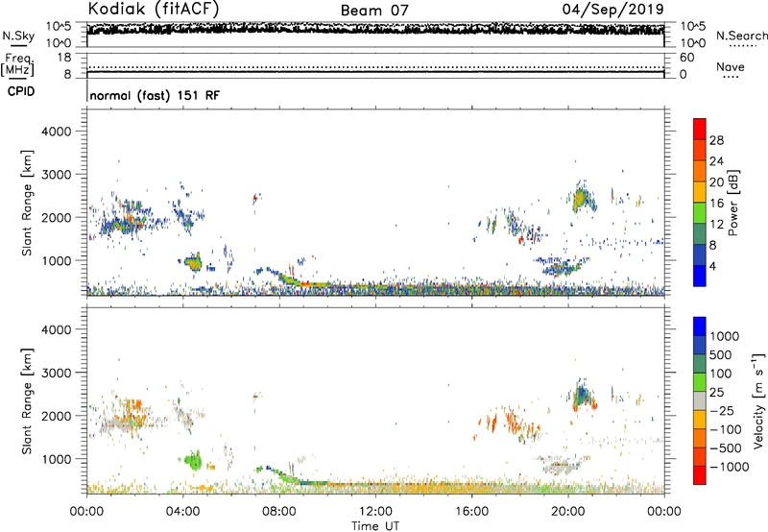Click the '08:00' time tick label
The image size is (768, 532).
point(279,512)
